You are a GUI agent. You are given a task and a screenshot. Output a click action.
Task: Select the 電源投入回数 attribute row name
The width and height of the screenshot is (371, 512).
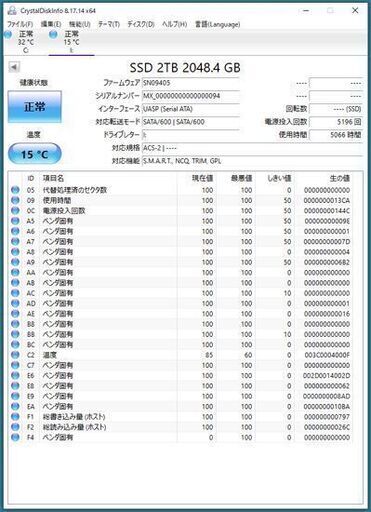[64, 211]
